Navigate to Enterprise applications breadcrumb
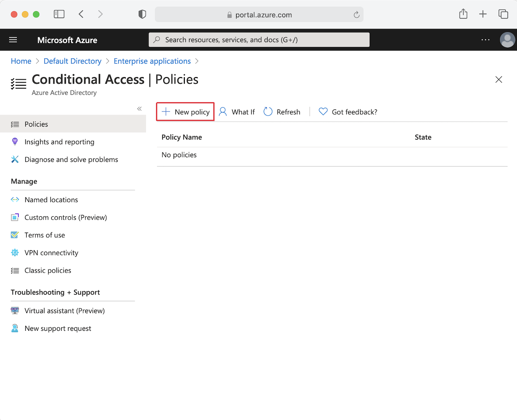The image size is (517, 420). point(152,61)
